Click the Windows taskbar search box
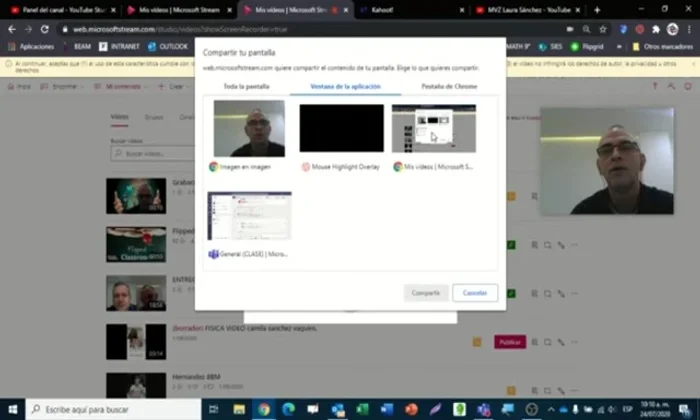The width and height of the screenshot is (700, 420). coord(113,409)
